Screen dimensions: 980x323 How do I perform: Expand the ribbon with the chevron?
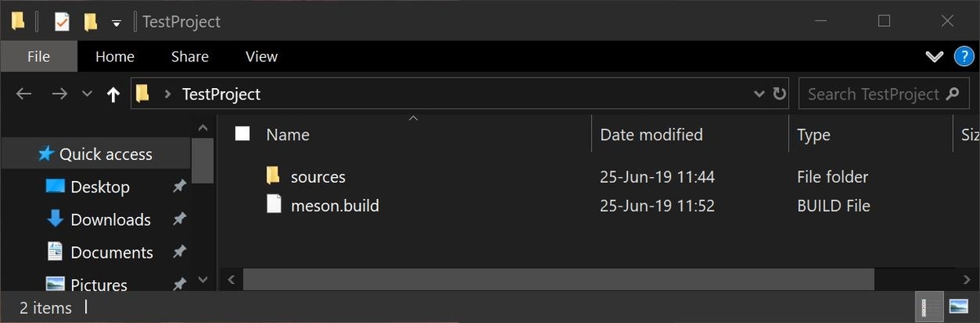[x=934, y=56]
